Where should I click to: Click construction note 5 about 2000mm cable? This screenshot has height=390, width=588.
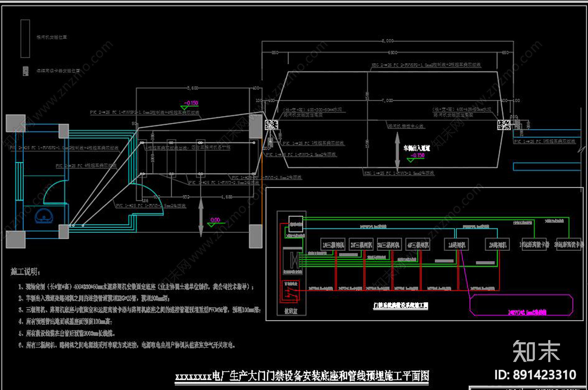[66, 333]
